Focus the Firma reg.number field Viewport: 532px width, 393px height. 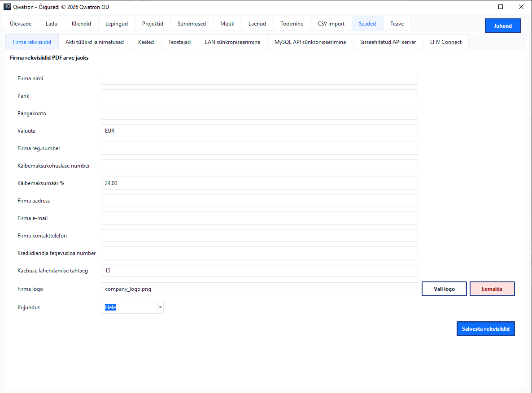pyautogui.click(x=260, y=148)
